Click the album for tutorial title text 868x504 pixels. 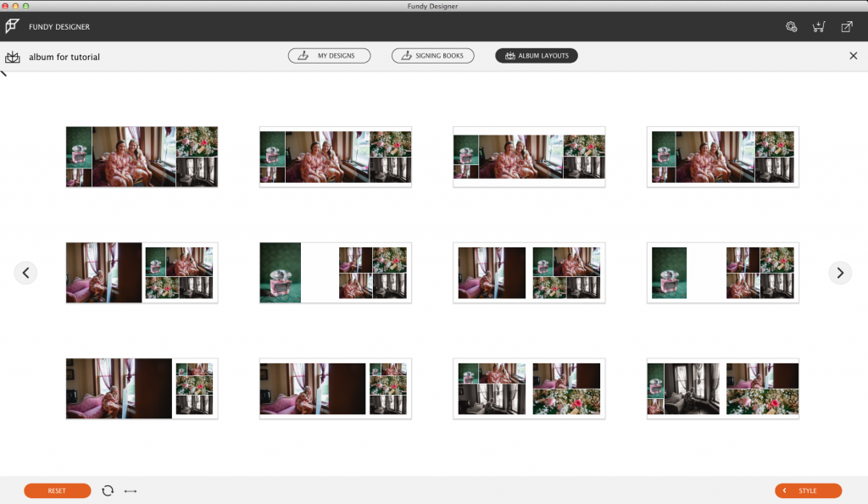click(64, 57)
